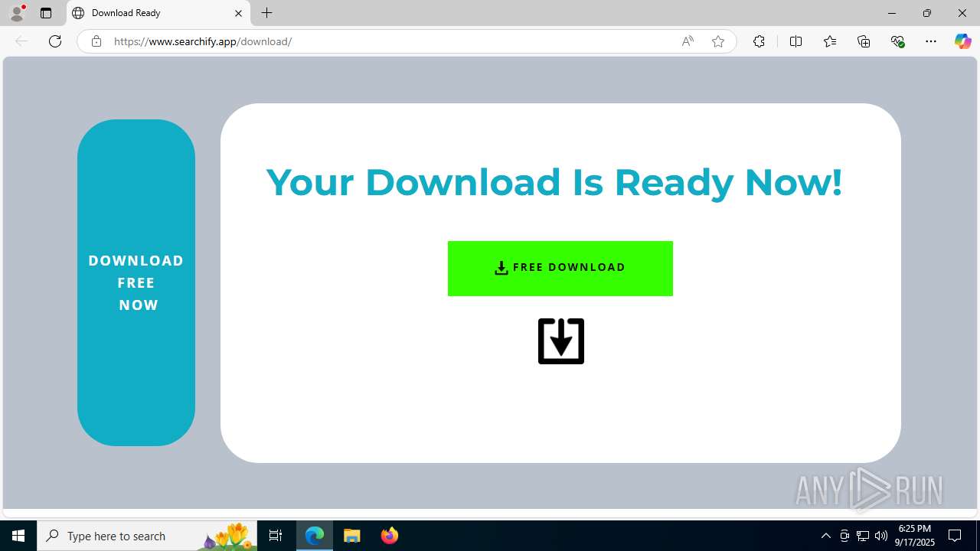Image resolution: width=980 pixels, height=551 pixels.
Task: Open the browser profile icon
Action: click(x=17, y=13)
